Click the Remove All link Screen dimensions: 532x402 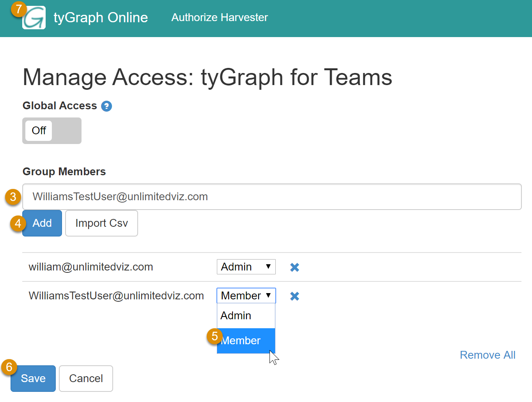488,355
